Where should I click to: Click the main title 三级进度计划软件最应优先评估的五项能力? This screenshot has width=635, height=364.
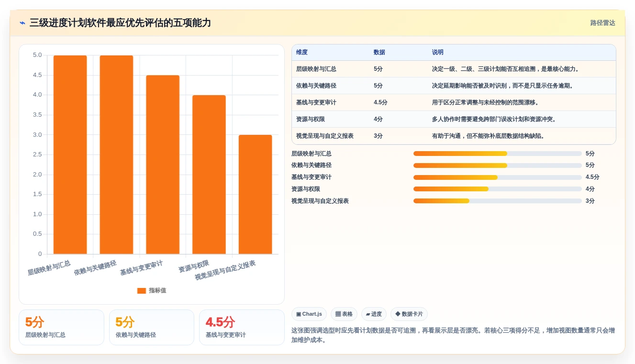[x=120, y=23]
